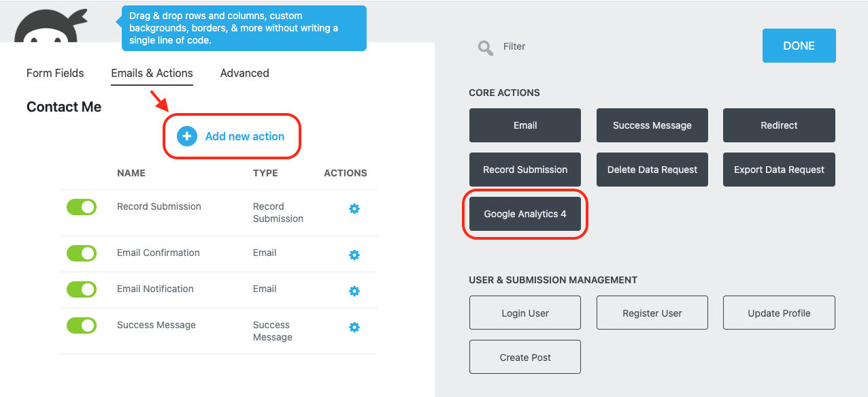
Task: Add an Export Data Request action
Action: point(779,170)
